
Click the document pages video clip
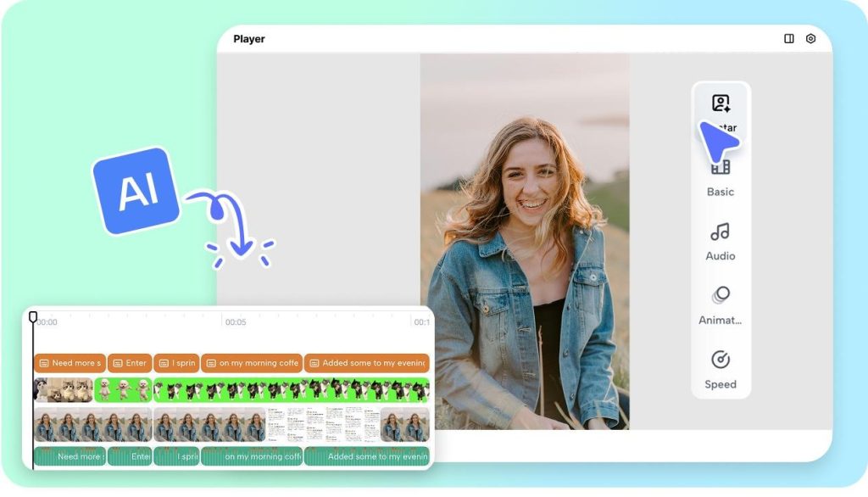[322, 425]
